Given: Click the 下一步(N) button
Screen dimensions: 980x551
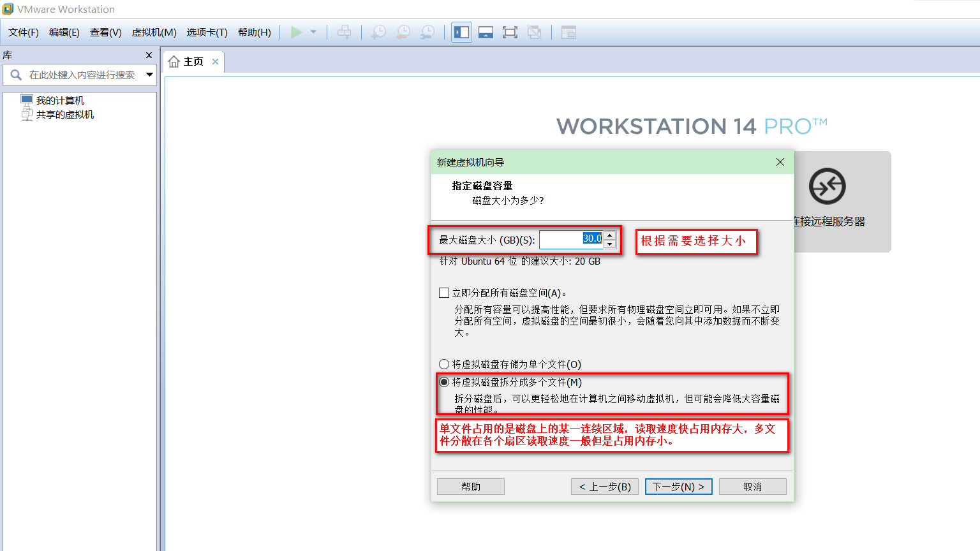Looking at the screenshot, I should pos(678,486).
